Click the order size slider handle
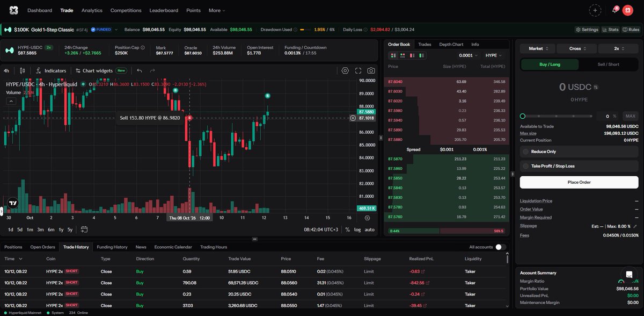This screenshot has height=316, width=644. pos(523,116)
